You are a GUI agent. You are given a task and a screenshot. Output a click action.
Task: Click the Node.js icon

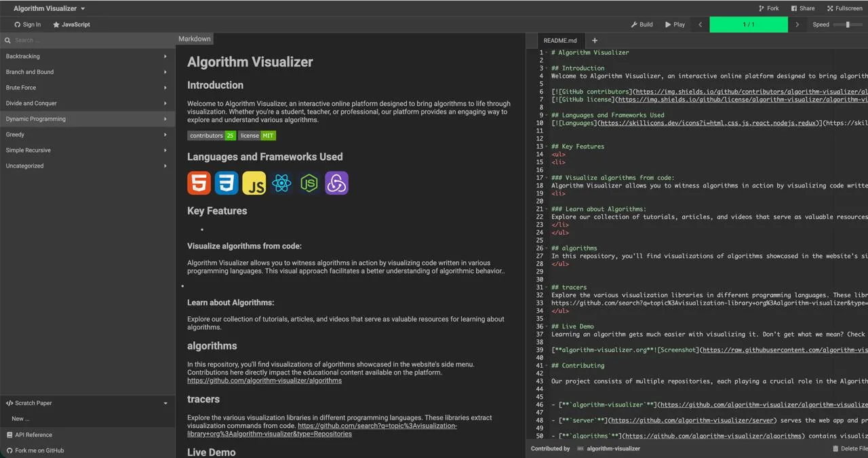point(309,183)
